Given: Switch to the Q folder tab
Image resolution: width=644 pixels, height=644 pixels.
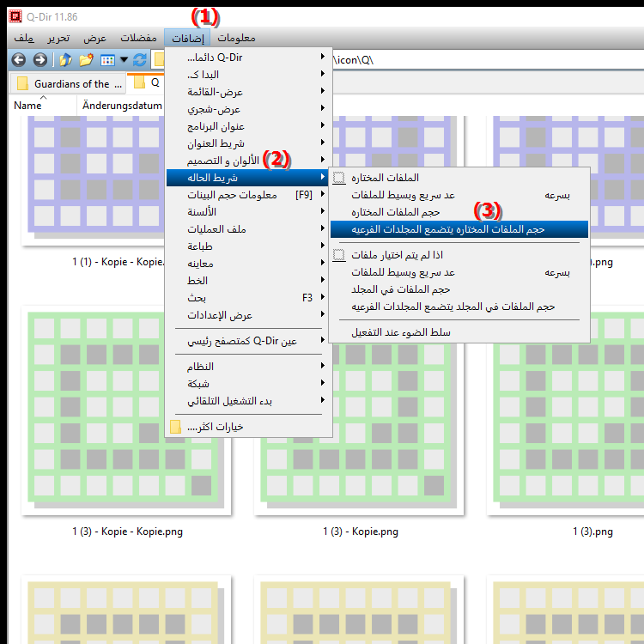Looking at the screenshot, I should pyautogui.click(x=146, y=82).
